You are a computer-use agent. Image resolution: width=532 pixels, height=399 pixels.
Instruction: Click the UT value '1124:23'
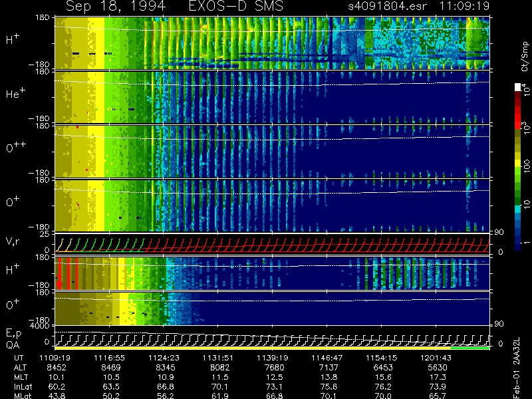(164, 358)
